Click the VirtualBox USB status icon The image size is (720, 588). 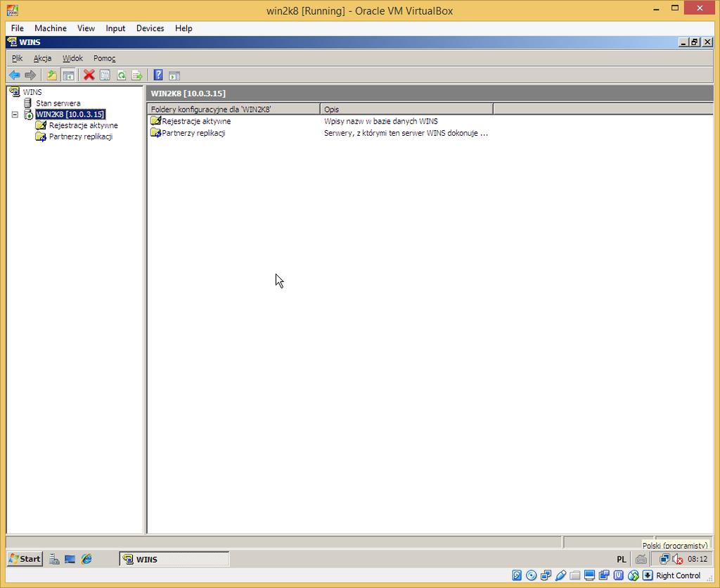click(560, 575)
